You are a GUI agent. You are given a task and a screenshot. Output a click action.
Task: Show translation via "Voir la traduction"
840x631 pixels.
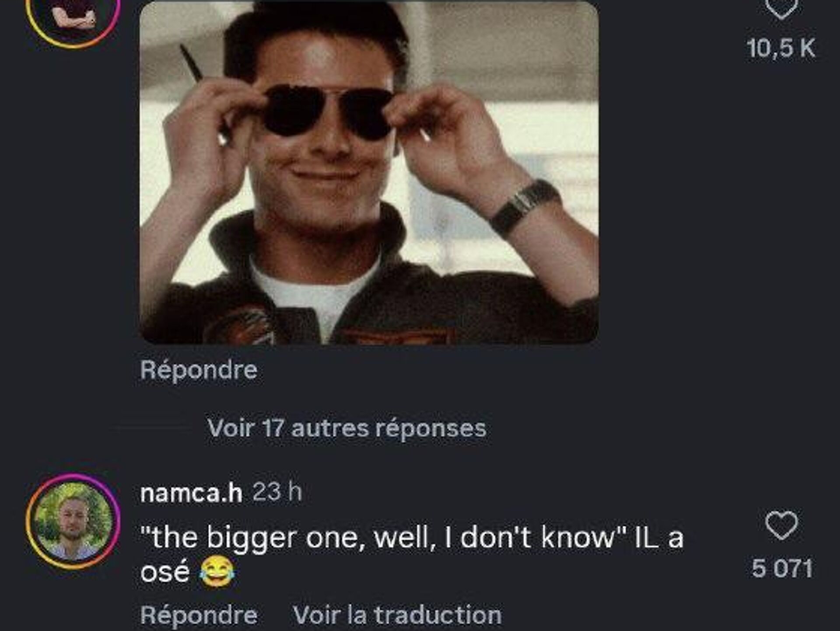[x=397, y=616]
